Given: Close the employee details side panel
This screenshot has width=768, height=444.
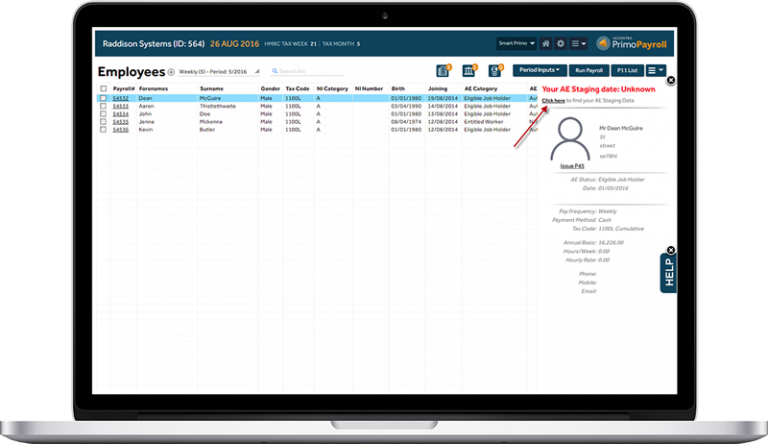Looking at the screenshot, I should point(671,80).
